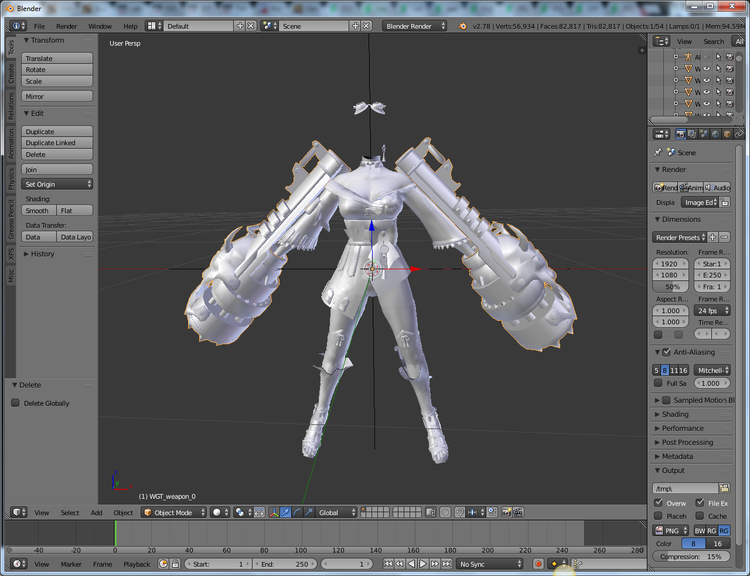Select the translate manipulator arrow icon

tap(286, 512)
